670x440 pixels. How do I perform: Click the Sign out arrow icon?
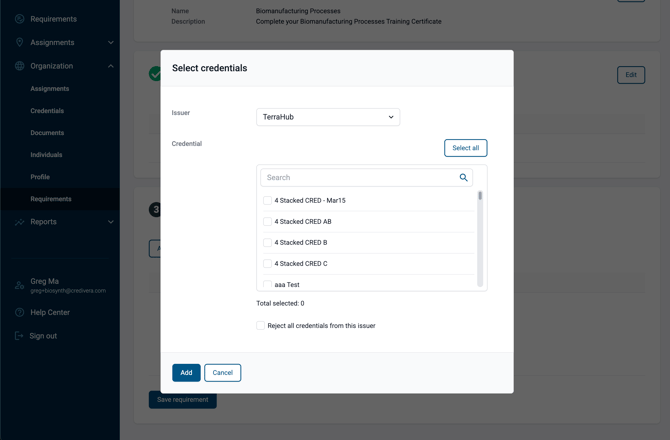click(19, 336)
